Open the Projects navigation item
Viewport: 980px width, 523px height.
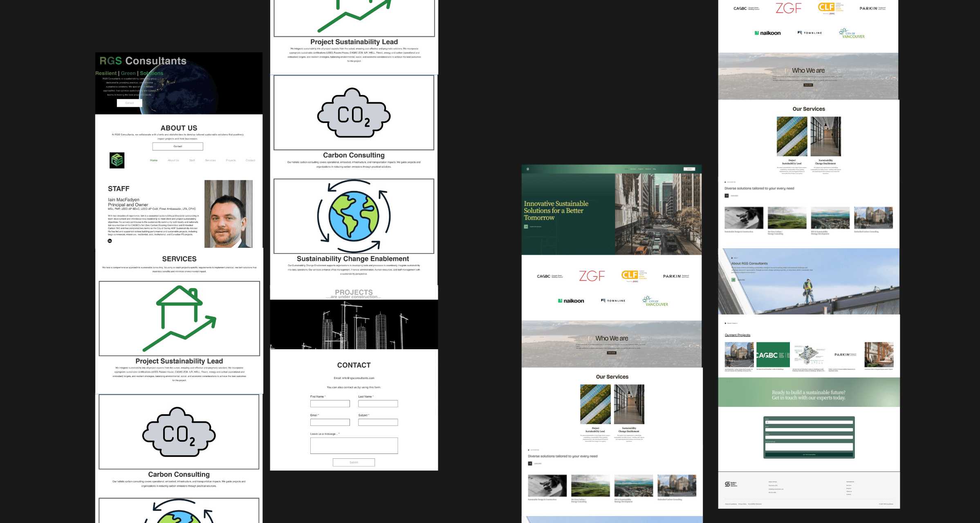pos(231,160)
